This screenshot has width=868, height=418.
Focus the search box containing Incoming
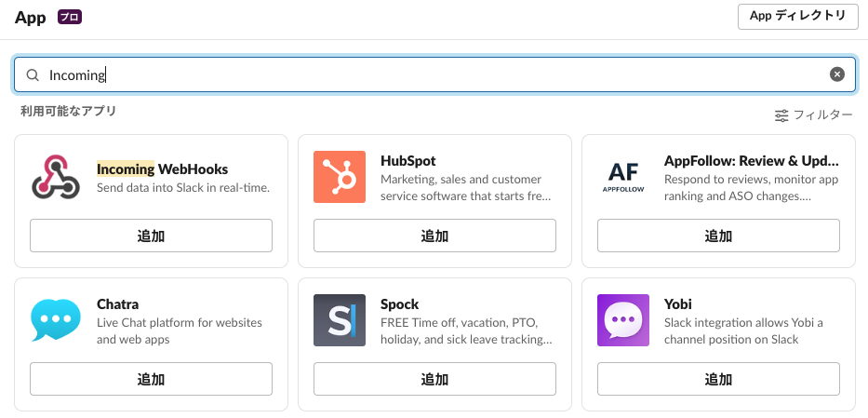434,74
